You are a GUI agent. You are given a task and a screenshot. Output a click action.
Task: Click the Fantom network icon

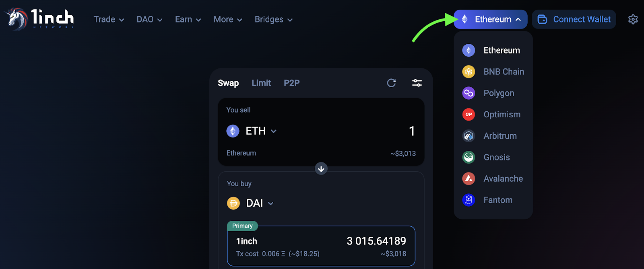[469, 200]
